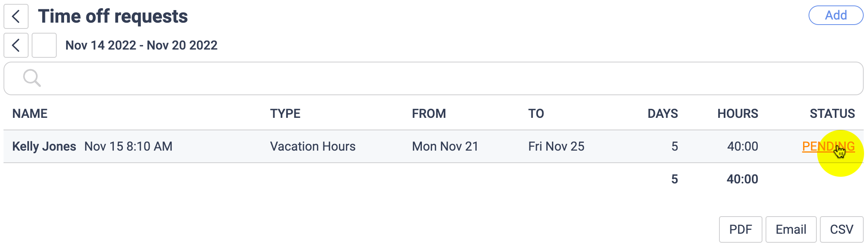
Task: Open the Nov 14 2022 - Nov 20 2022 date range
Action: 141,45
